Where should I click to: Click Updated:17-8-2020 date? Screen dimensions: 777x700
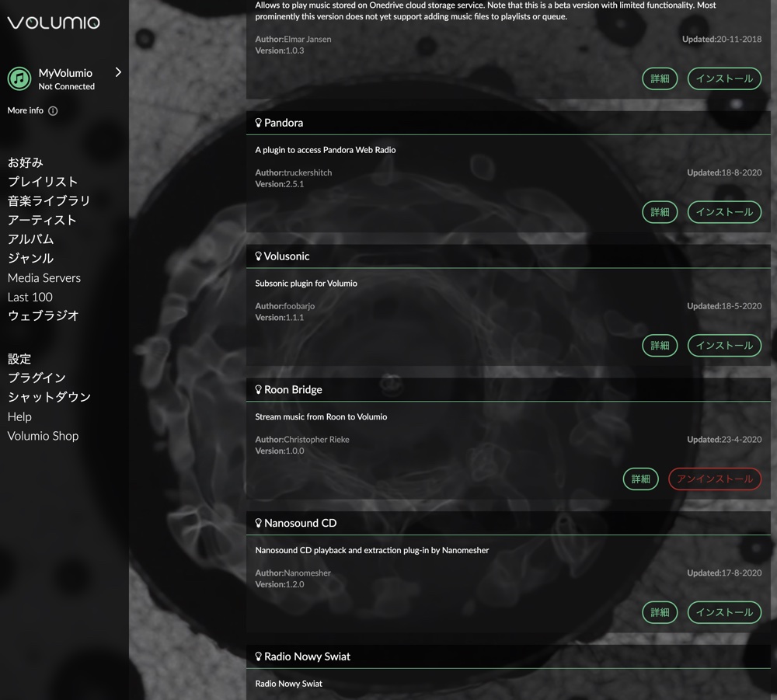tap(724, 573)
